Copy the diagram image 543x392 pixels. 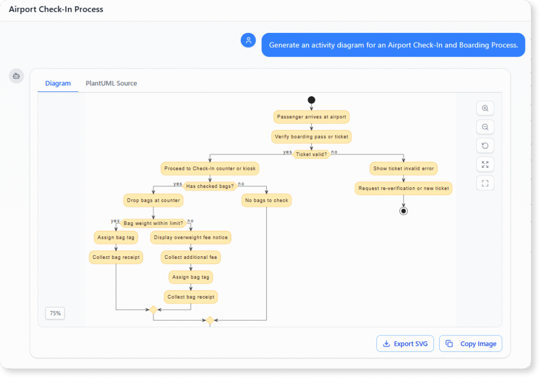coord(470,344)
